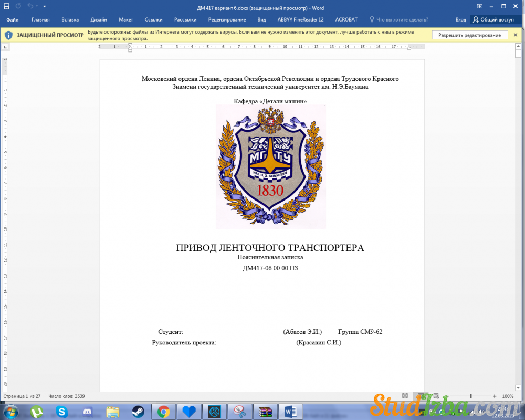
Task: Click the tab stop selector at ruler corner
Action: click(x=5, y=47)
